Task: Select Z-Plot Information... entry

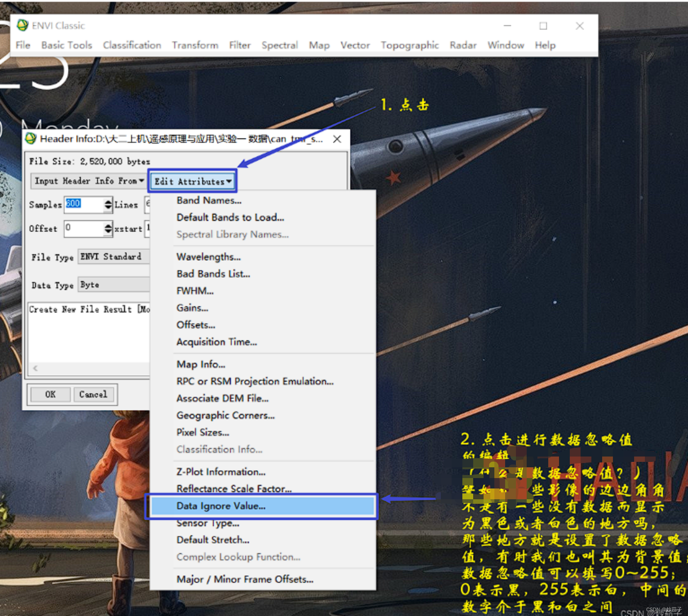Action: 221,472
